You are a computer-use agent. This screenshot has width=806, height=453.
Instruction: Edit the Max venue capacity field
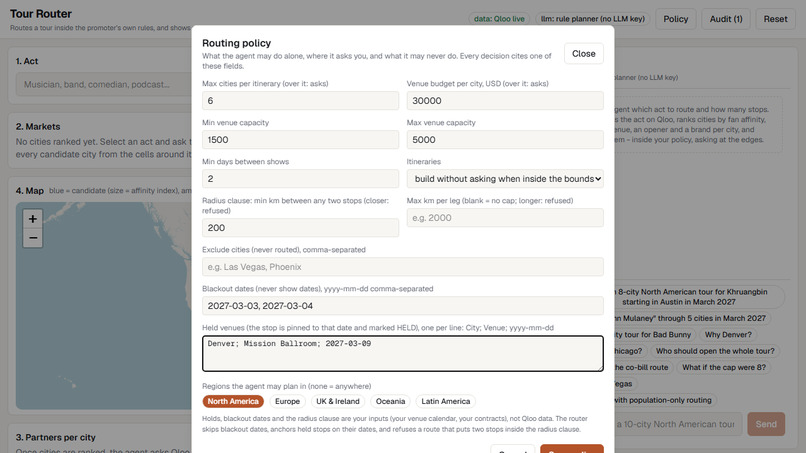pyautogui.click(x=505, y=139)
